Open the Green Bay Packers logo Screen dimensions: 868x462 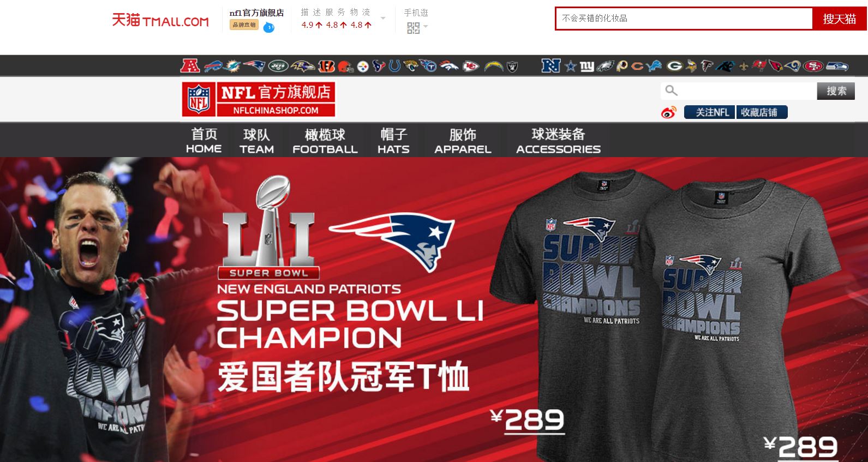pos(674,67)
